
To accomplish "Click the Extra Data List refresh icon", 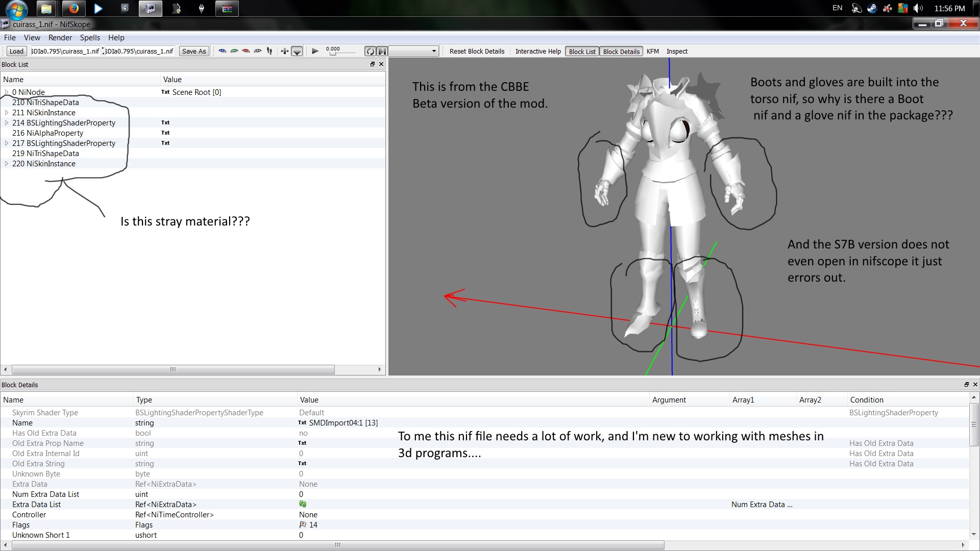I will 303,504.
